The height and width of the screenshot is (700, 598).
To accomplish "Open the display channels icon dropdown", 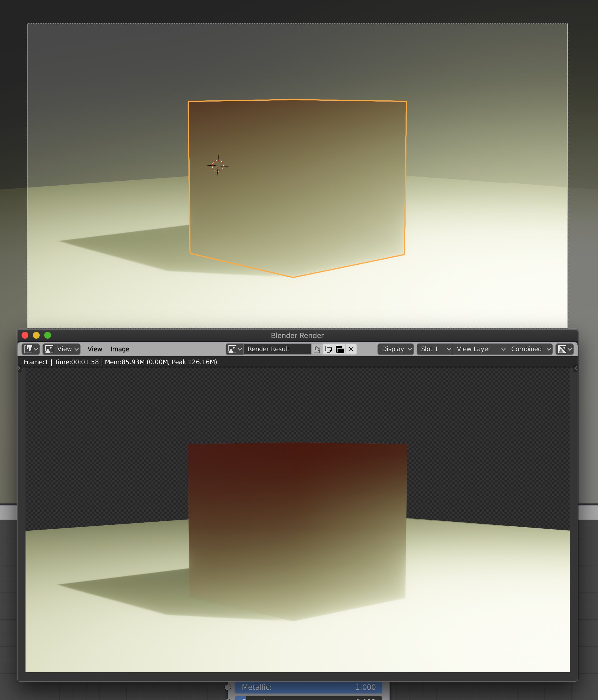I will [x=564, y=349].
